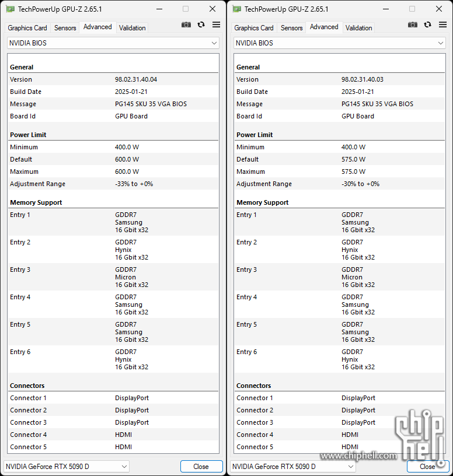Click Maximum 600.0 W value in left window

click(127, 171)
